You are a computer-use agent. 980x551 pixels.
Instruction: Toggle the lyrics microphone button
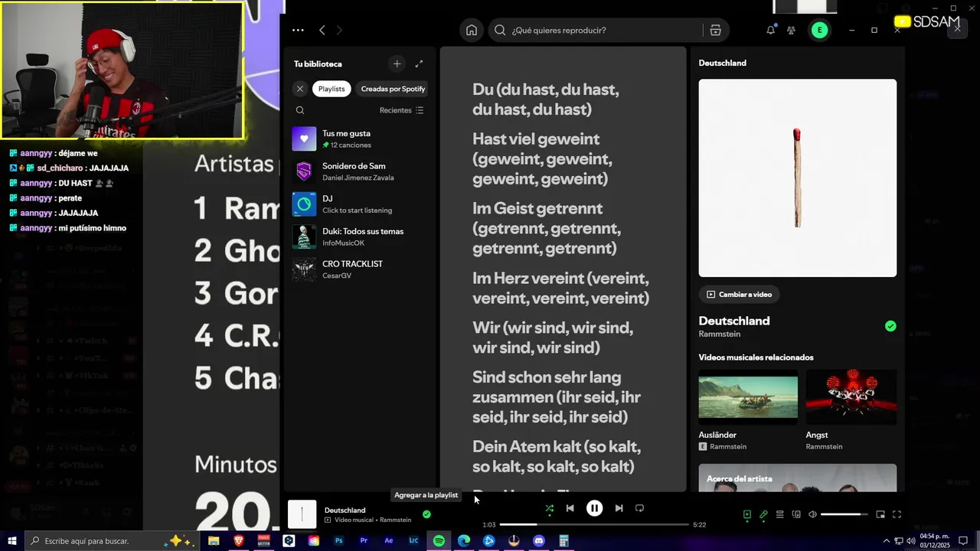(x=763, y=514)
